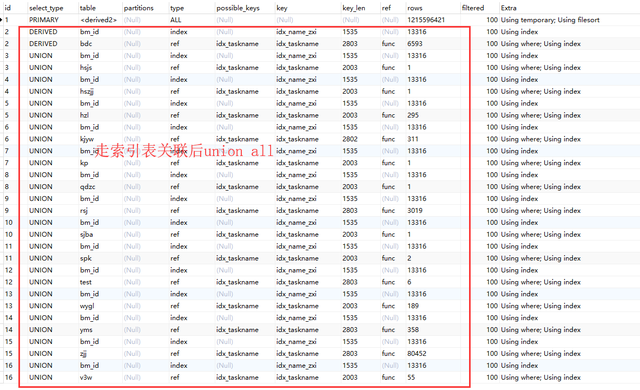Click the 'Extra' column header

[509, 8]
